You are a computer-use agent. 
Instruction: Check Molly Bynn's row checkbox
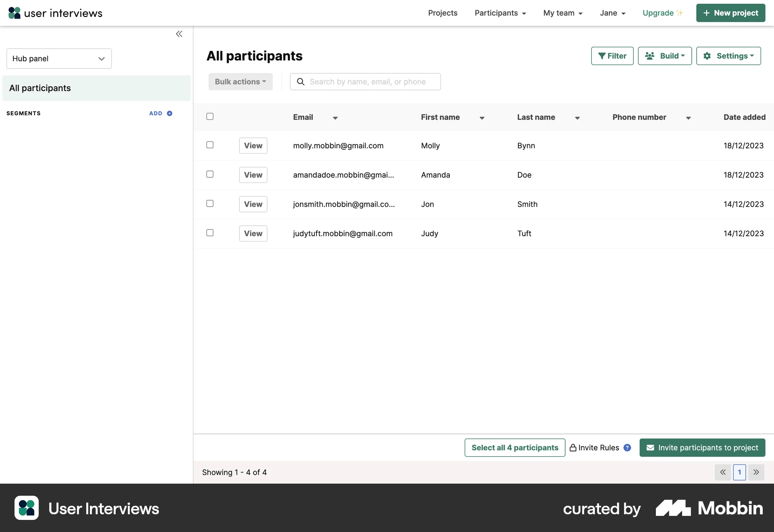pyautogui.click(x=210, y=145)
